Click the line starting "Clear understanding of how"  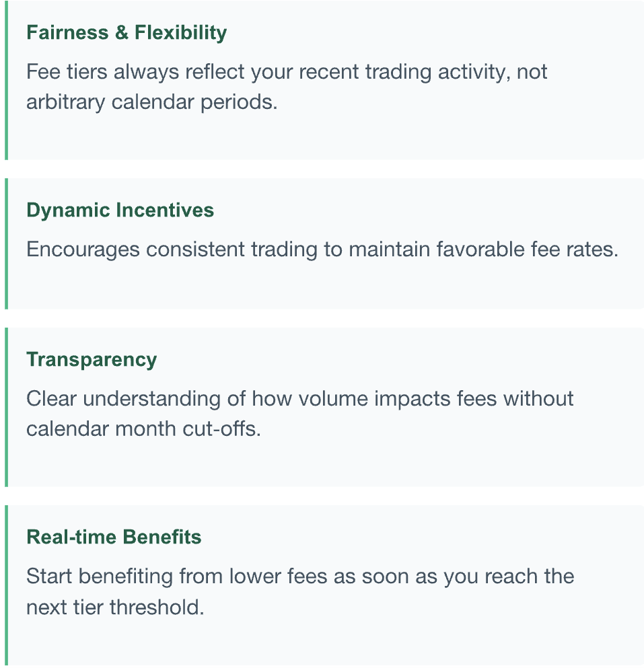point(299,398)
